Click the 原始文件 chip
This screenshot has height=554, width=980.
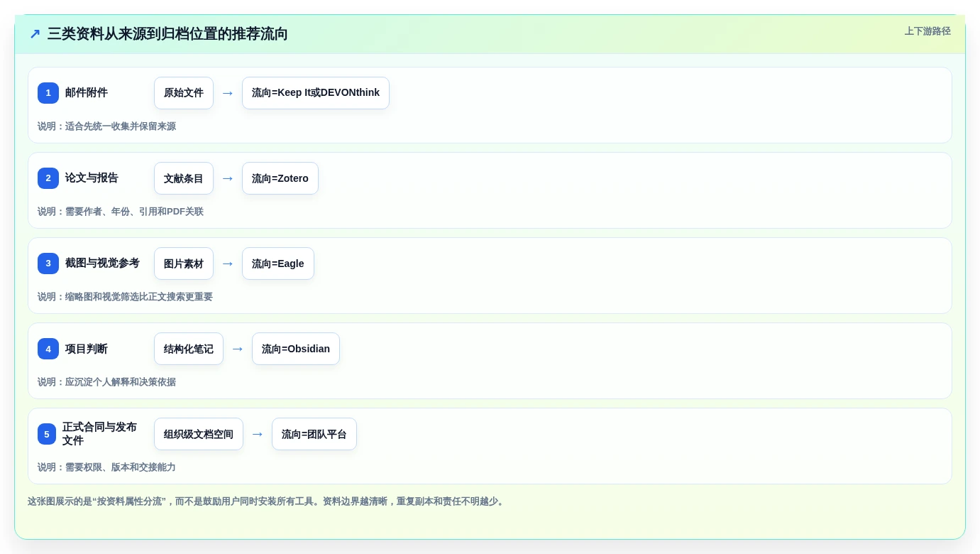tap(184, 93)
